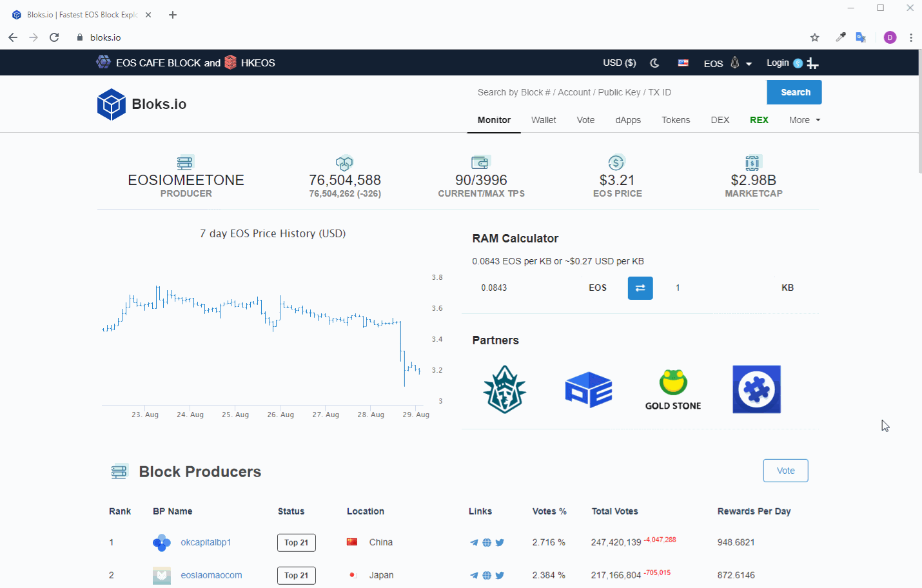Open a new browser tab
The image size is (922, 588).
click(172, 15)
